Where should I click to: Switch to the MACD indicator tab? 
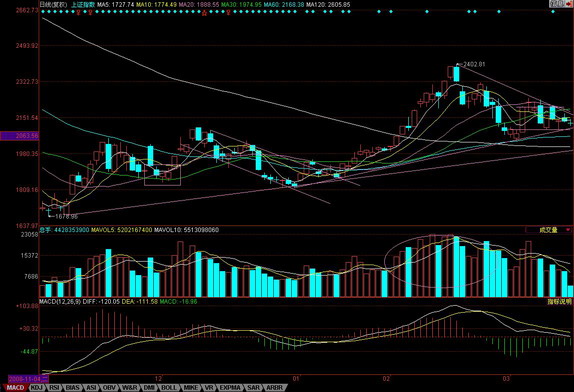pos(15,388)
